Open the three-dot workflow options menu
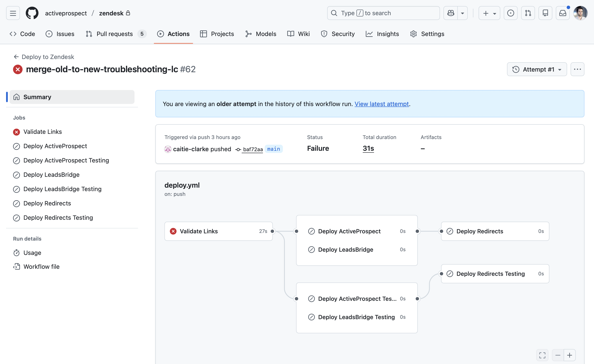The width and height of the screenshot is (594, 364). pyautogui.click(x=577, y=69)
